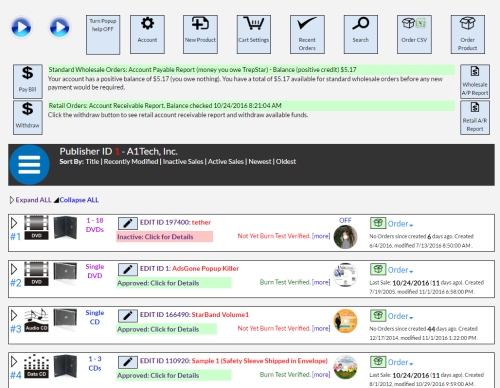
Task: Click Approved details for AdsGone Popup Killer
Action: (174, 283)
